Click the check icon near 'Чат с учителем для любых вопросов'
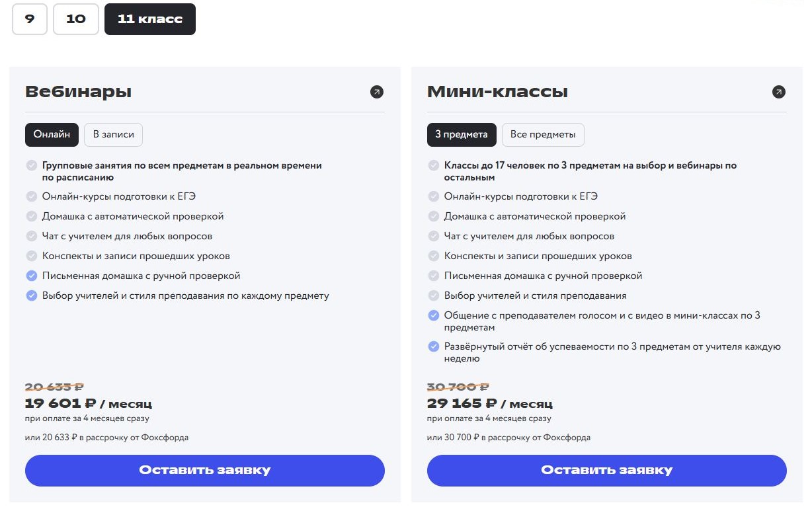 click(x=31, y=236)
